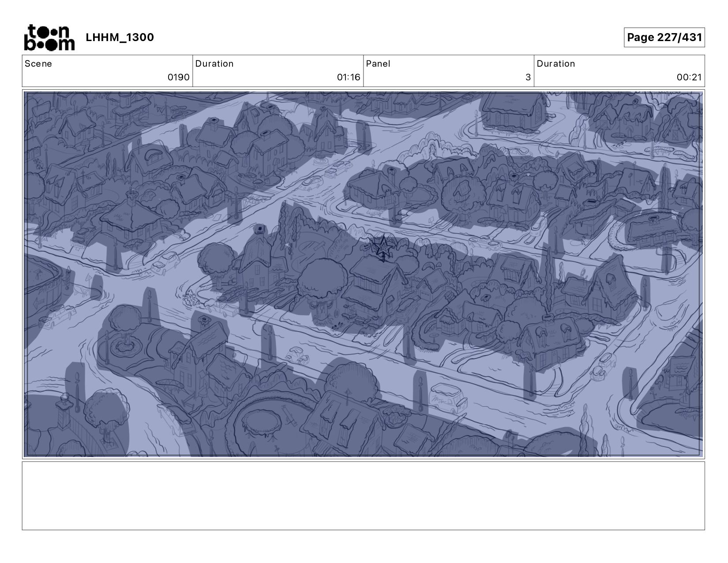
Task: Select the Panel 3 field
Action: 449,71
